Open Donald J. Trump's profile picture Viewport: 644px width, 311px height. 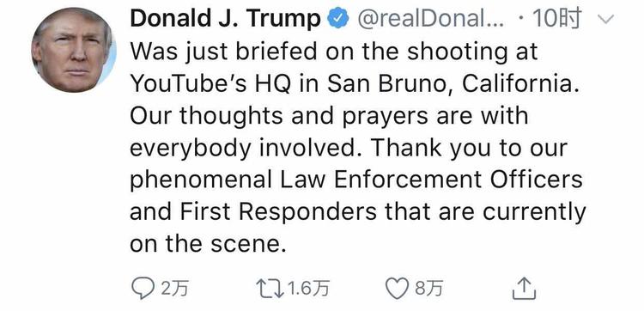click(x=74, y=50)
